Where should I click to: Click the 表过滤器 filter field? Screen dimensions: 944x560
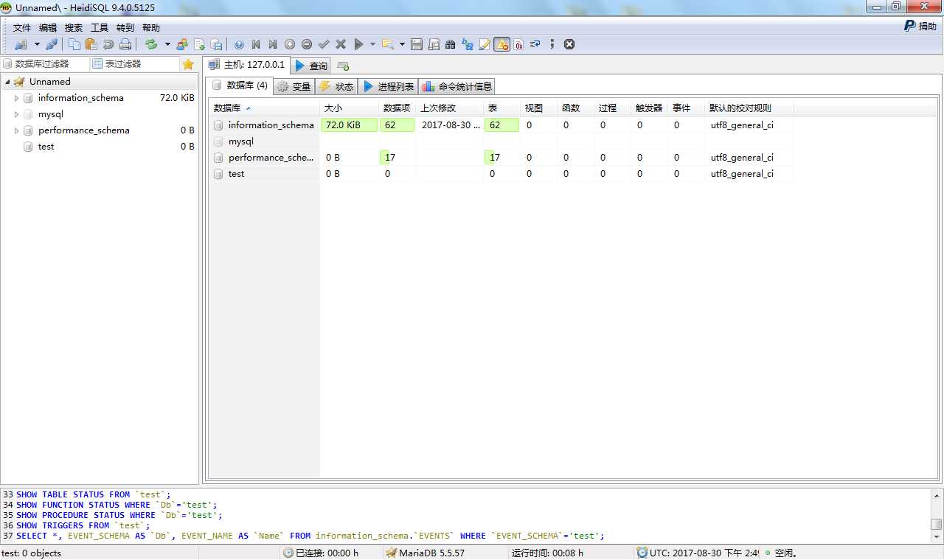coord(135,64)
